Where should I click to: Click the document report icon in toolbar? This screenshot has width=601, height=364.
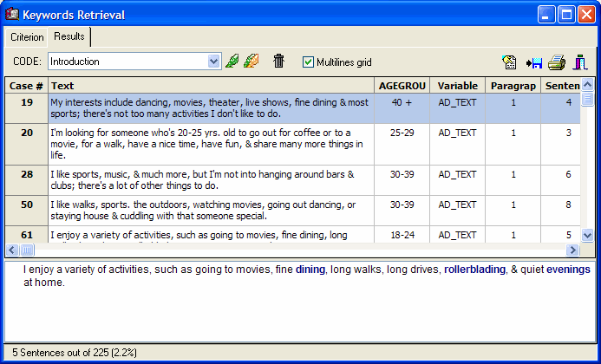pos(510,62)
